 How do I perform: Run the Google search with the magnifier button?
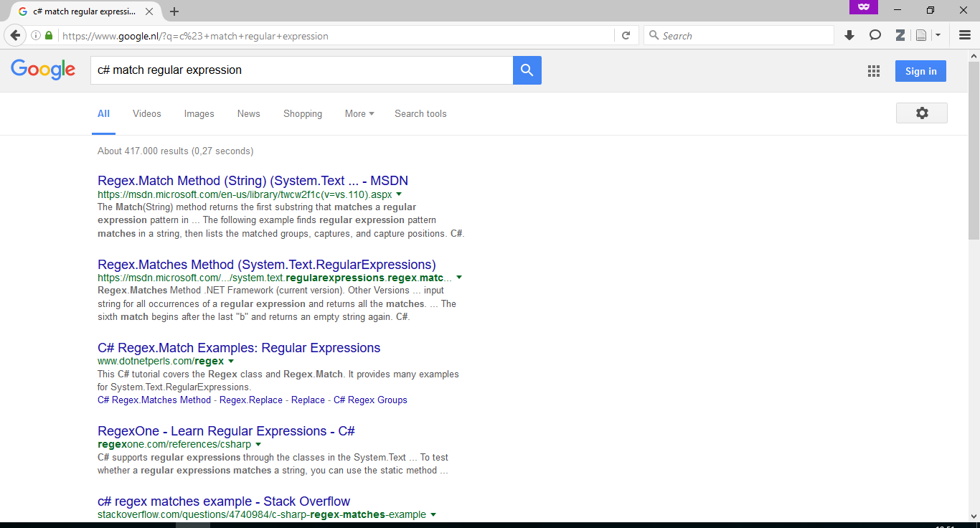(527, 70)
